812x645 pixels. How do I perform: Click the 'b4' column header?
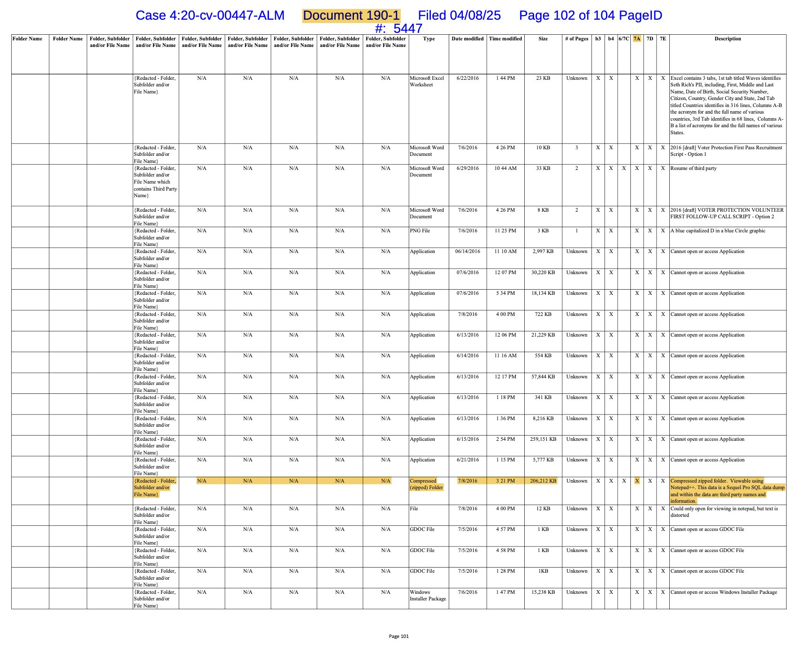coord(611,39)
